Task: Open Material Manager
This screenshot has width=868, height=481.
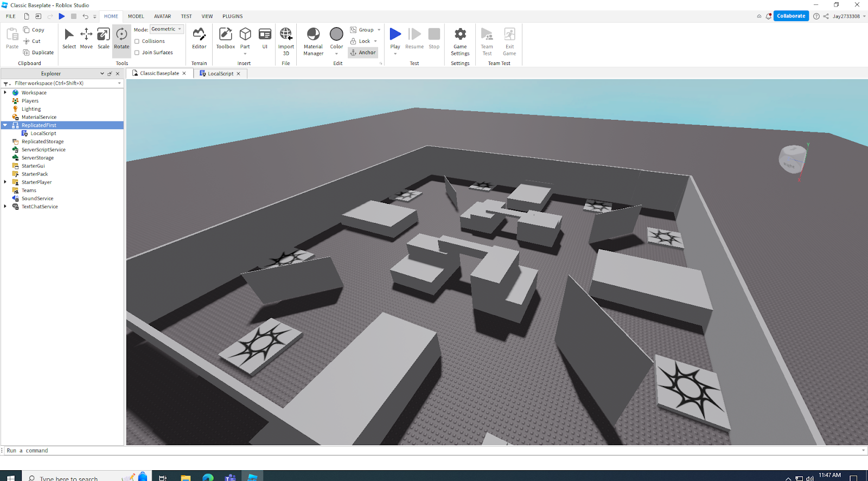Action: click(313, 41)
